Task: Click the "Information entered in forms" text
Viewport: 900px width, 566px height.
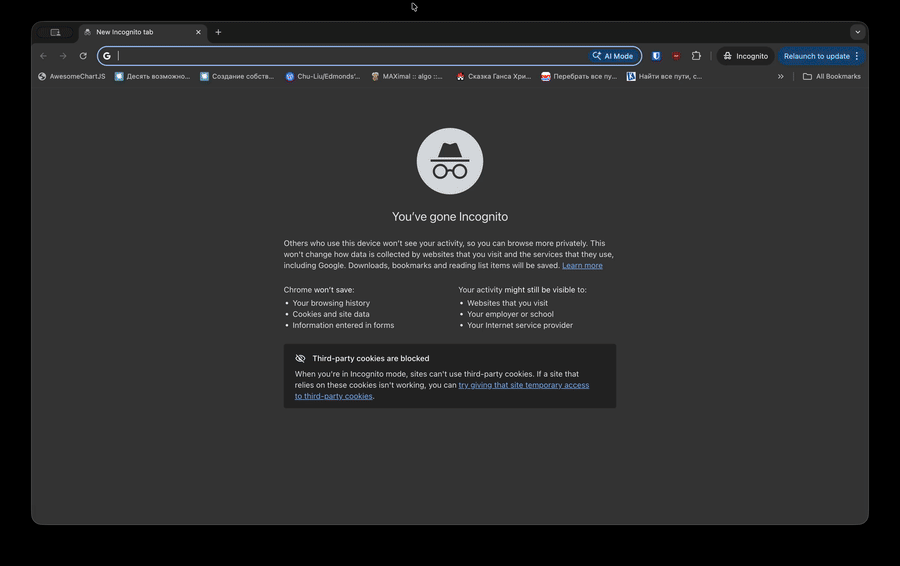Action: click(343, 325)
